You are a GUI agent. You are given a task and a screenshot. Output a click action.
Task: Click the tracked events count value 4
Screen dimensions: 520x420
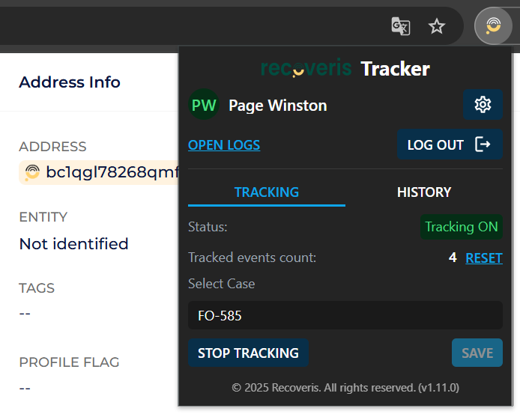point(453,258)
